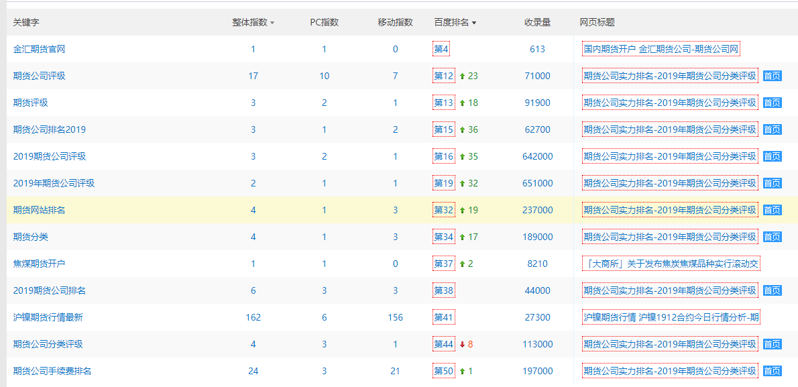Click the 第37 Baidu rank link
The image size is (798, 387).
[443, 264]
